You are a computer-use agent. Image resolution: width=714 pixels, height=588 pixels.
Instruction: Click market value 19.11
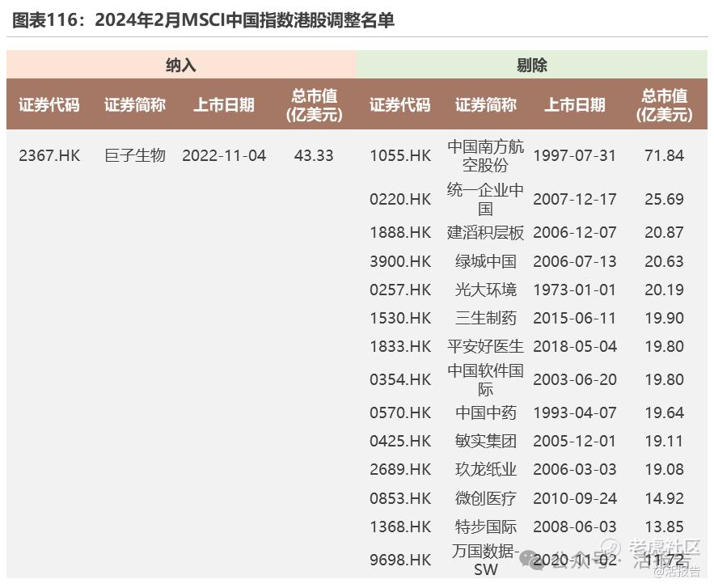[665, 441]
